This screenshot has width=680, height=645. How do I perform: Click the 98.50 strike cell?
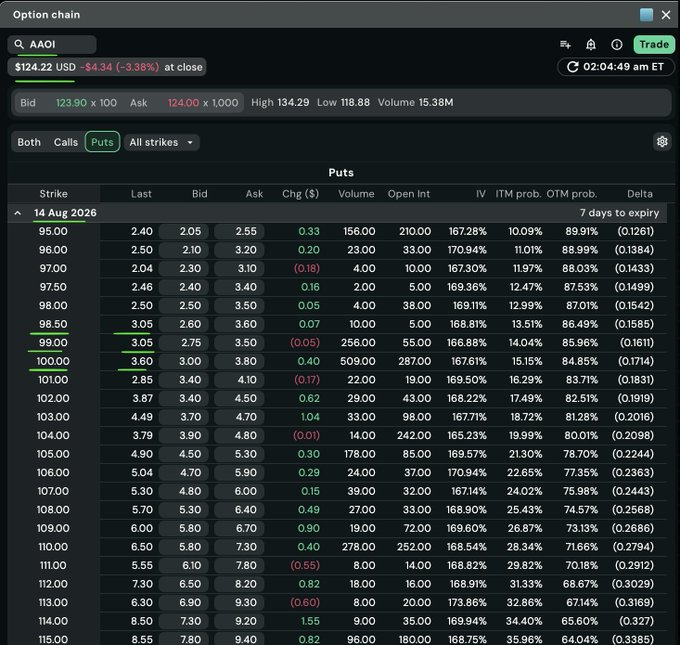(53, 324)
